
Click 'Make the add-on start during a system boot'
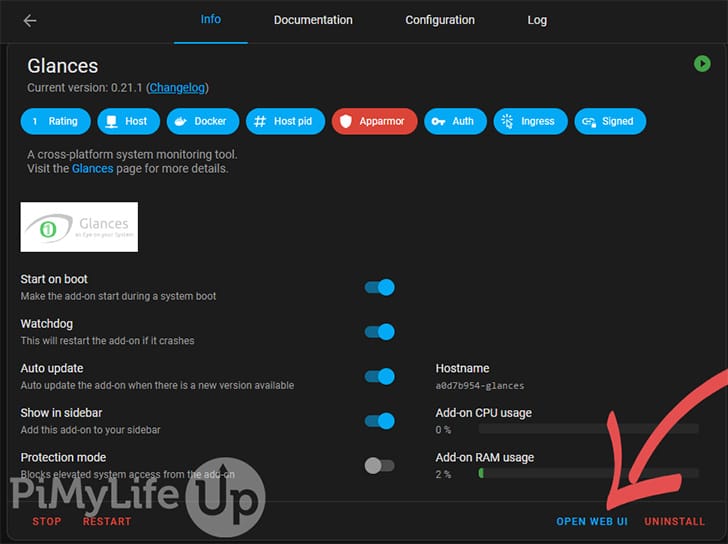tap(118, 296)
